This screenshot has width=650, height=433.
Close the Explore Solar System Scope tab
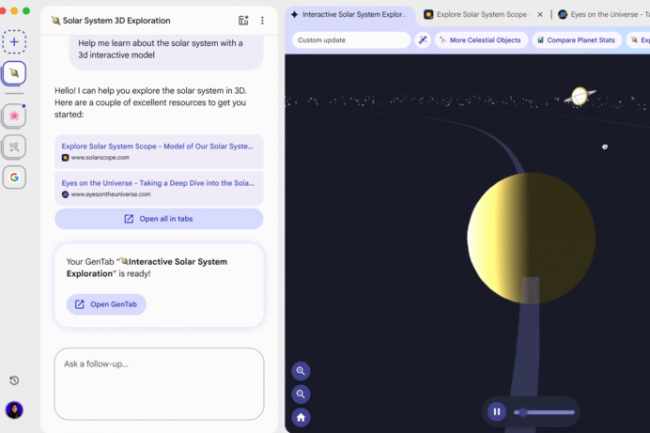tap(540, 15)
